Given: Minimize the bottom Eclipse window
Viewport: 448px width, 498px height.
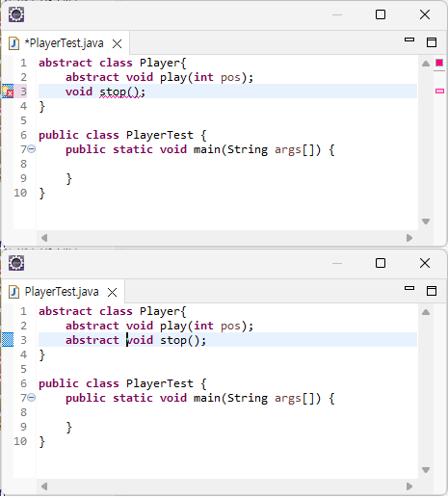Looking at the screenshot, I should pyautogui.click(x=337, y=263).
